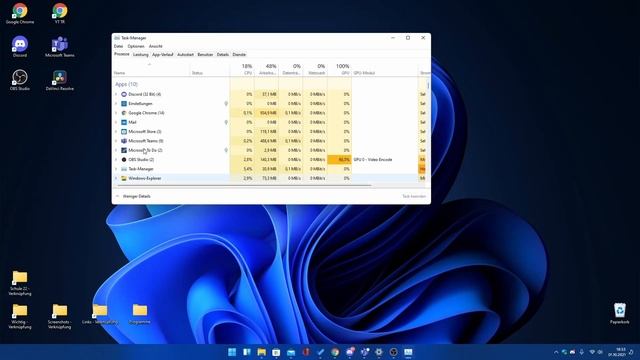The width and height of the screenshot is (640, 360).
Task: Click the Windows-Explorer process icon
Action: (x=124, y=178)
